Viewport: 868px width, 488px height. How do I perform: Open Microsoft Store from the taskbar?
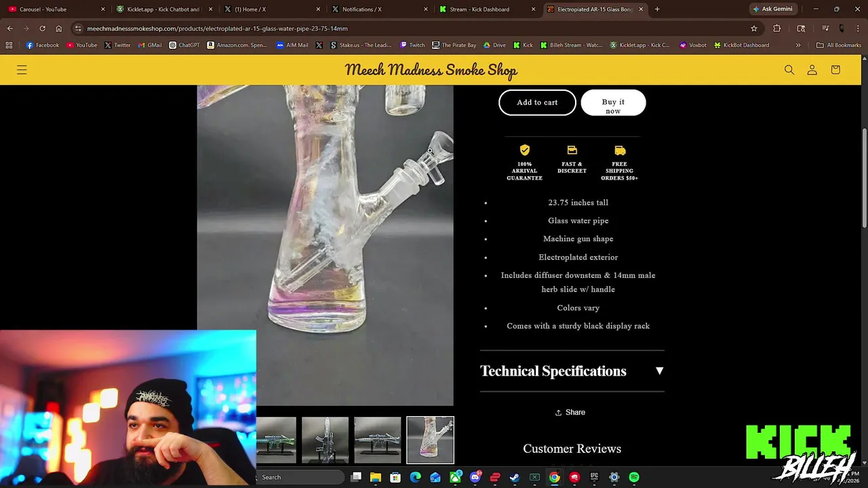point(395,477)
